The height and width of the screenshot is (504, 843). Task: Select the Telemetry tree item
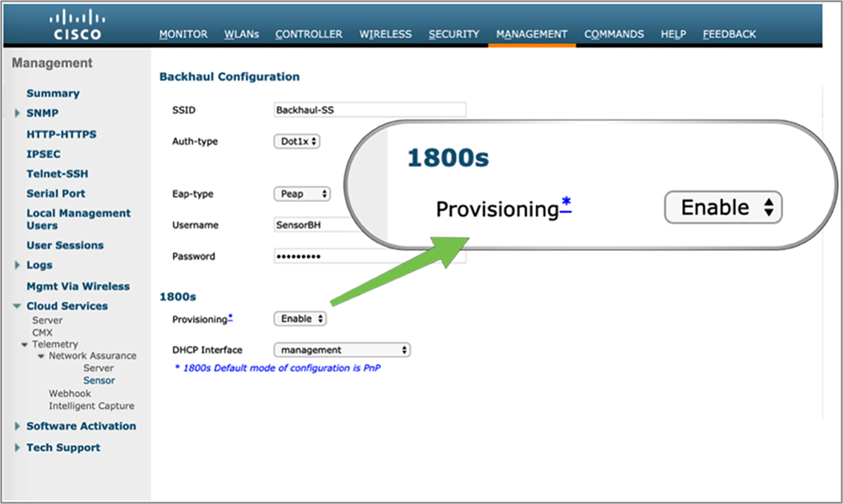(x=55, y=344)
